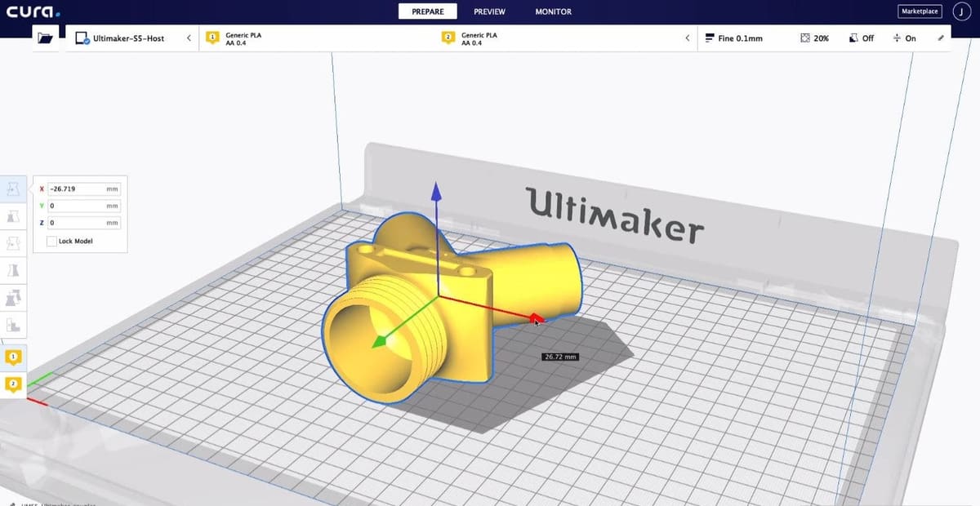Click the red X-axis arrow handle
Viewport: 980px width, 506px height.
click(535, 318)
